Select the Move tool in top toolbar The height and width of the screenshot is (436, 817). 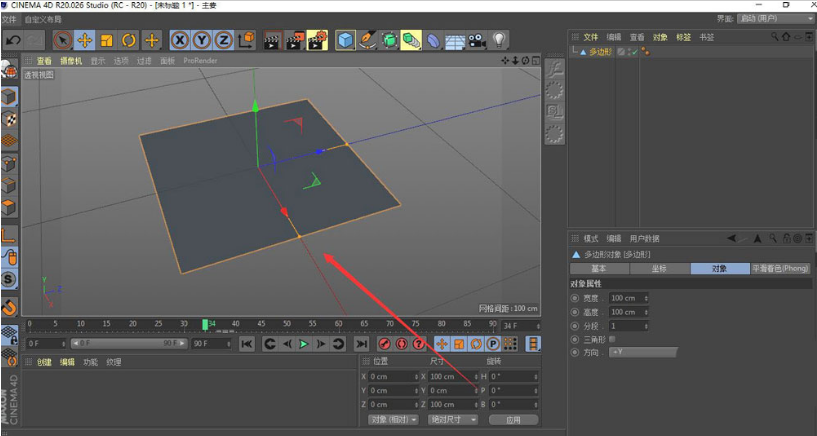coord(85,40)
